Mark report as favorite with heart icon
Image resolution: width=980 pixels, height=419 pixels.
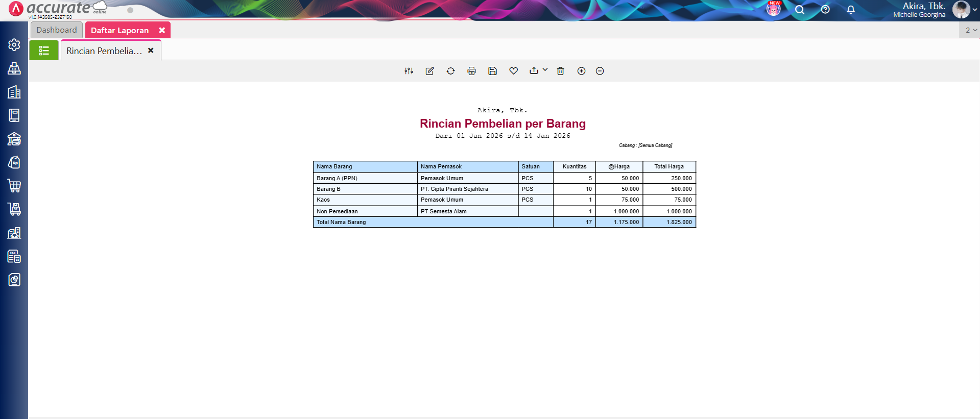pos(513,71)
